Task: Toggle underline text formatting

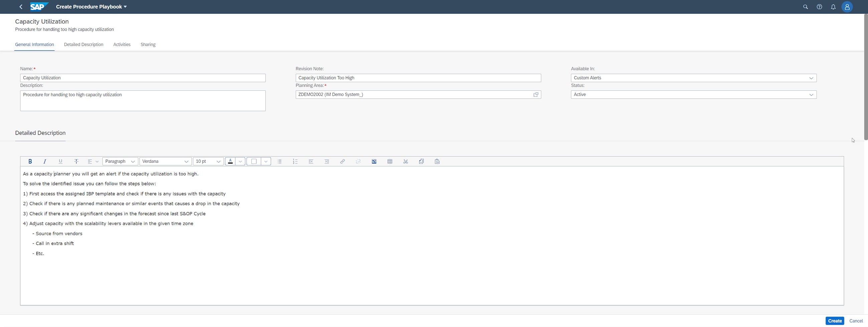Action: point(61,161)
